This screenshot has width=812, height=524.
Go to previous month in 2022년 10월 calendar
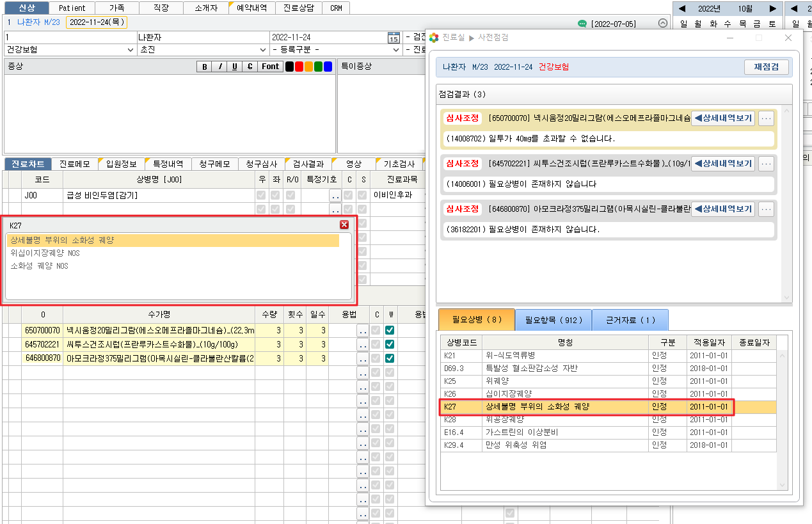[682, 9]
